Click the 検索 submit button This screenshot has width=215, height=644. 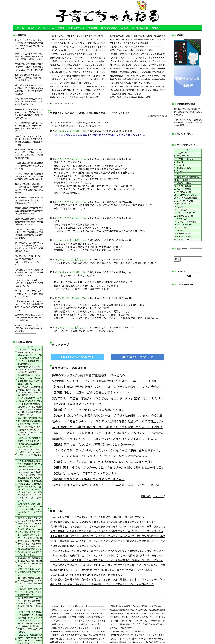point(177,259)
